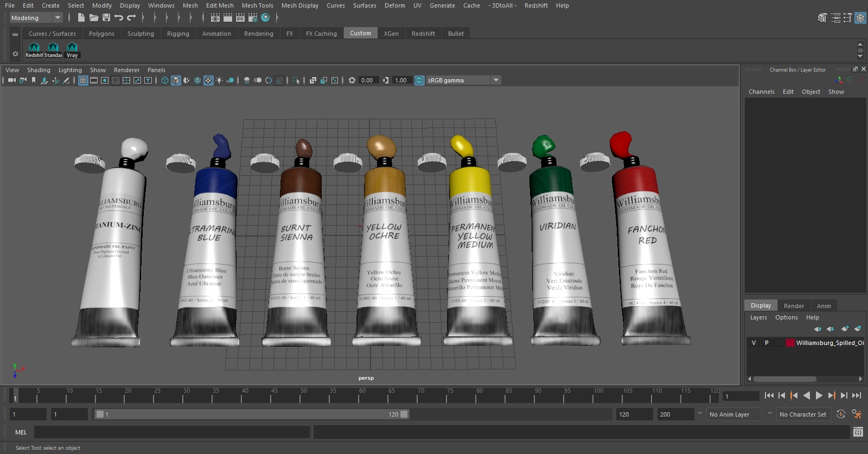Switch to the Polygons shelf tab

(101, 34)
